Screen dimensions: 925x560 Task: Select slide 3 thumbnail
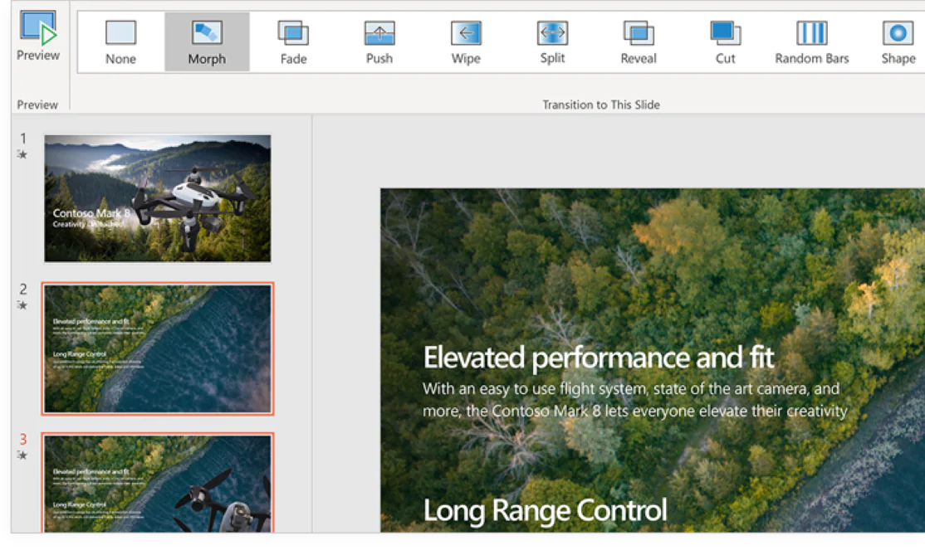tap(158, 483)
